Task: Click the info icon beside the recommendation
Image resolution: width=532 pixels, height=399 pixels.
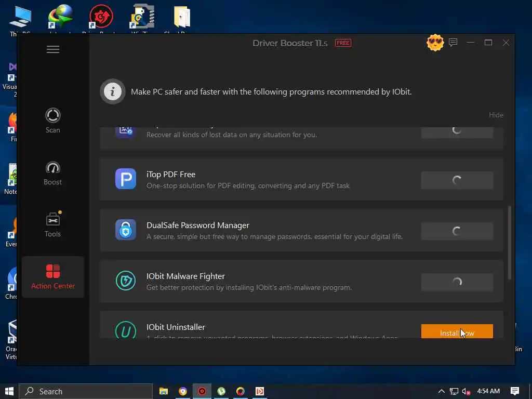Action: (x=113, y=91)
